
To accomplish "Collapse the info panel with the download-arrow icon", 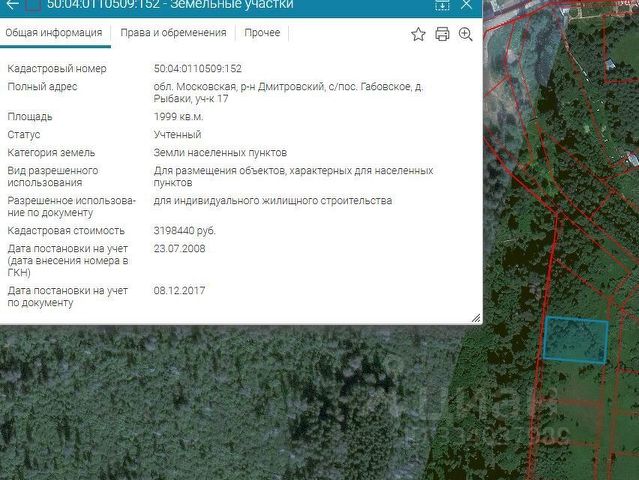I will (x=442, y=5).
